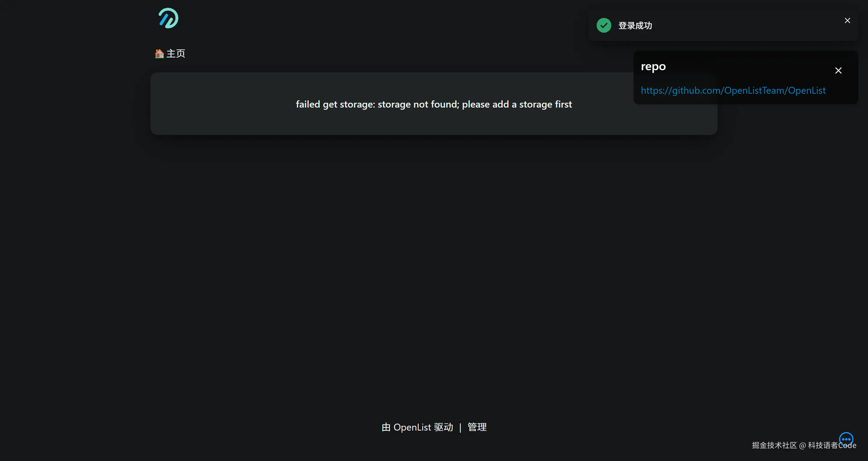Navigate to 主页 breadcrumb item
868x461 pixels.
[x=175, y=54]
